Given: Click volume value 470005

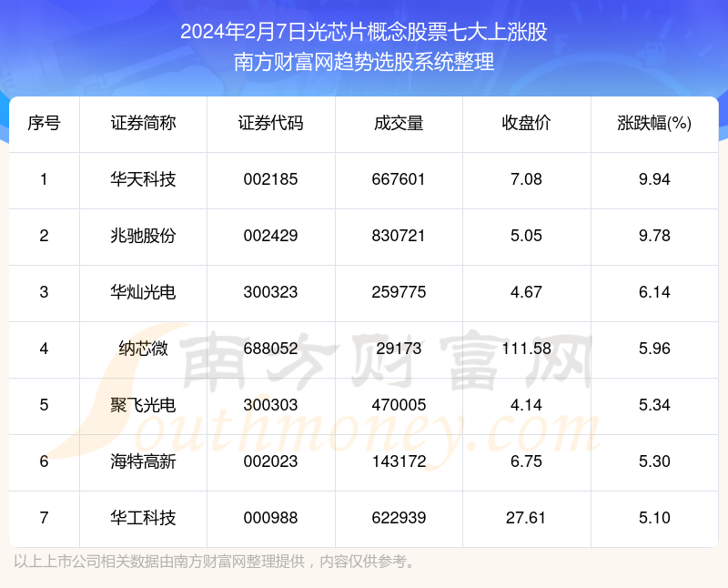Looking at the screenshot, I should click(x=399, y=405).
